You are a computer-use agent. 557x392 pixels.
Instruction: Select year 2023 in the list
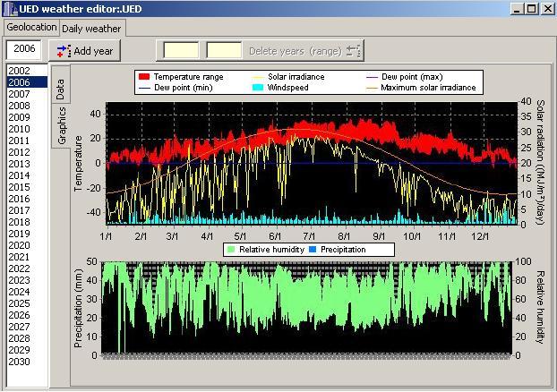[x=27, y=280]
